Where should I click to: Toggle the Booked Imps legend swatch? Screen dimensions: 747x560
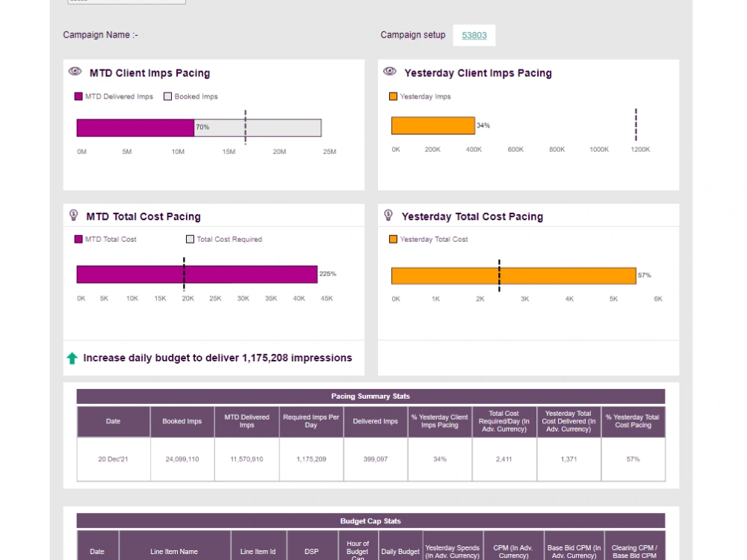coord(167,96)
